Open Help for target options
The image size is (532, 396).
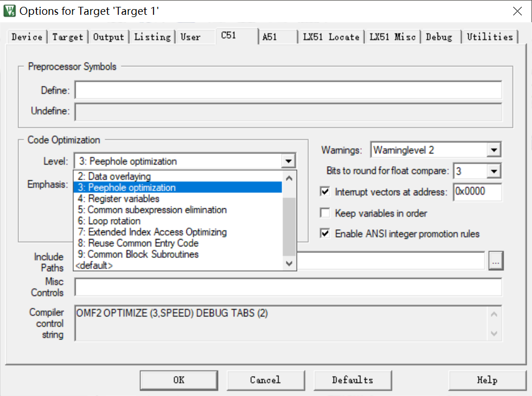(487, 380)
